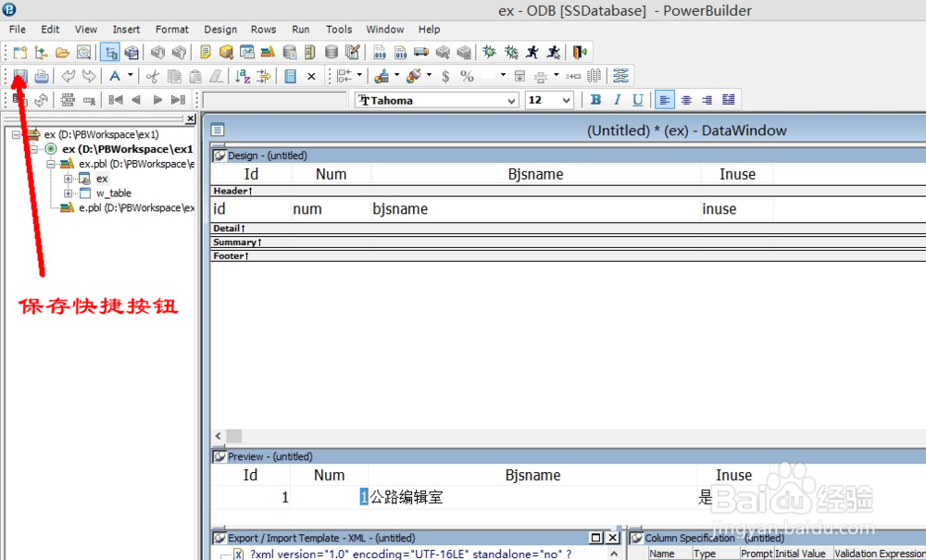
Task: Apply currency format with dollar icon
Action: [x=445, y=76]
